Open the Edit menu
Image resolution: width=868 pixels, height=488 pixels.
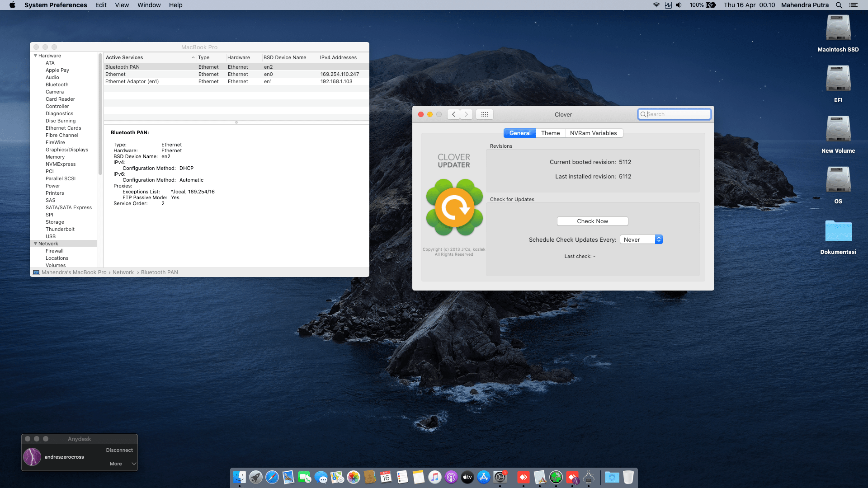[101, 5]
